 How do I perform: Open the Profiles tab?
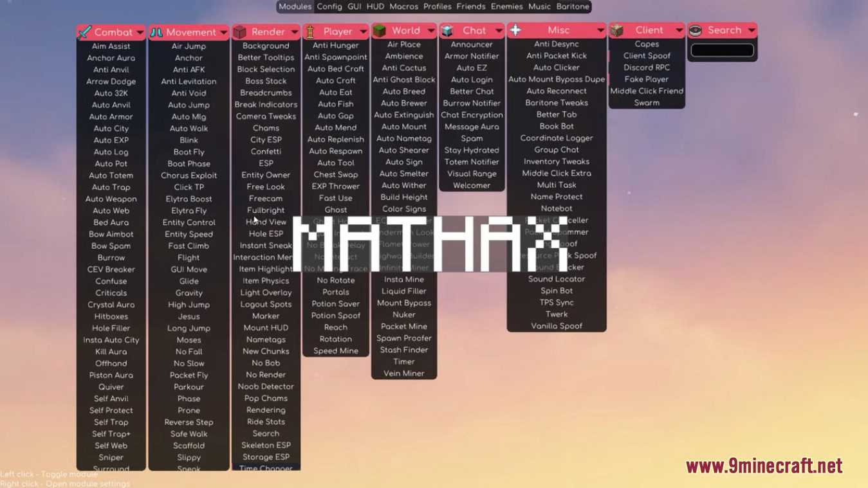point(438,6)
